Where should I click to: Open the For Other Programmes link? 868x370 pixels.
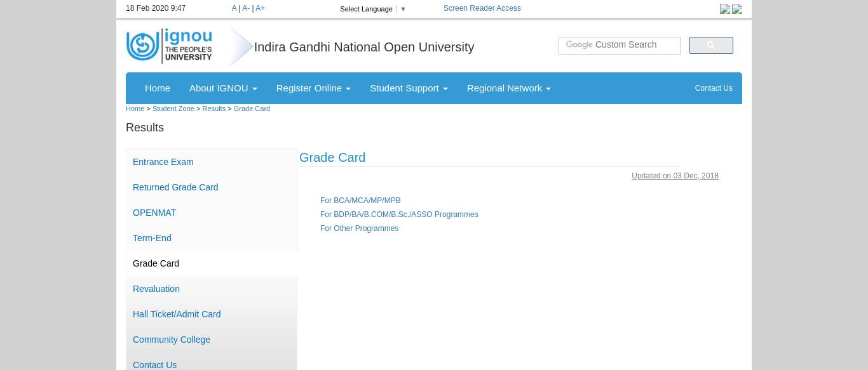click(359, 228)
